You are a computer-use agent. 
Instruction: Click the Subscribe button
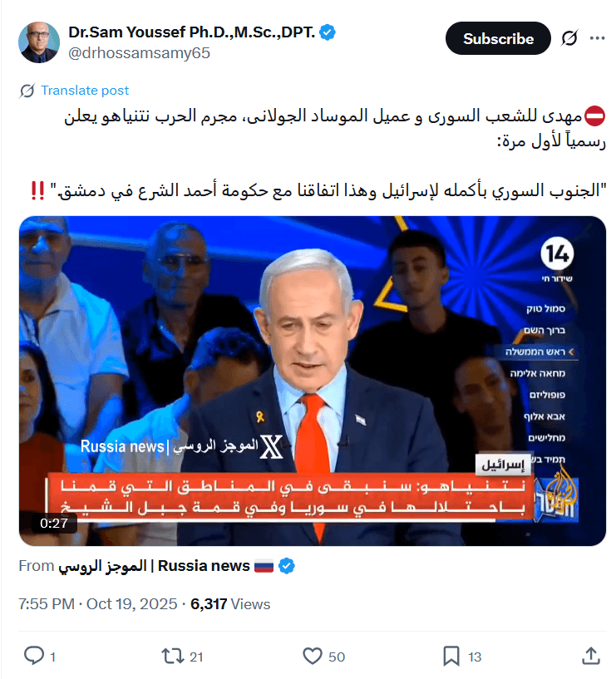pyautogui.click(x=498, y=38)
